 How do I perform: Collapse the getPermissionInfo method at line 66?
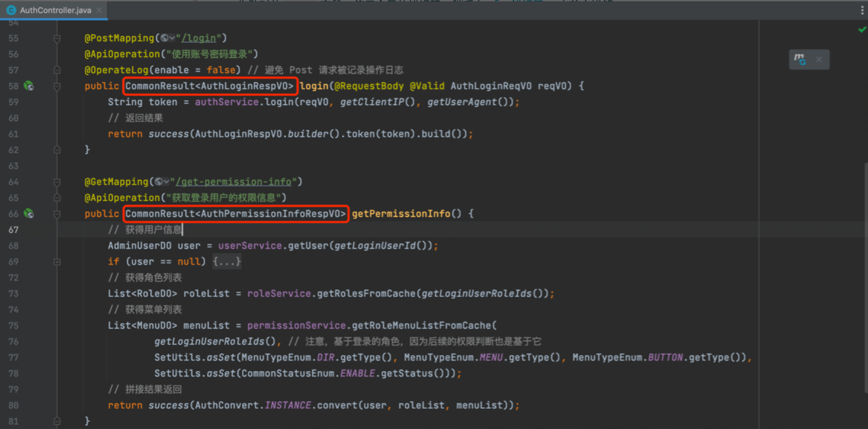[x=57, y=214]
